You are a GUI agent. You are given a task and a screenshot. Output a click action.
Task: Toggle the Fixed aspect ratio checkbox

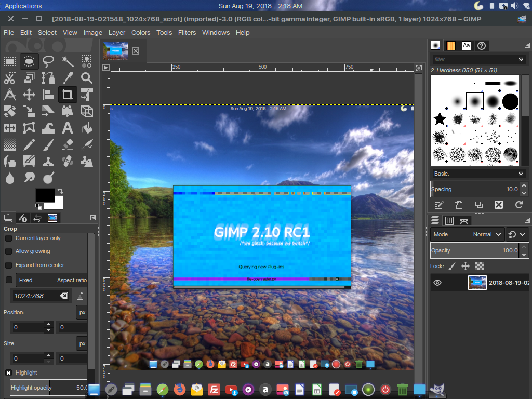(9, 280)
